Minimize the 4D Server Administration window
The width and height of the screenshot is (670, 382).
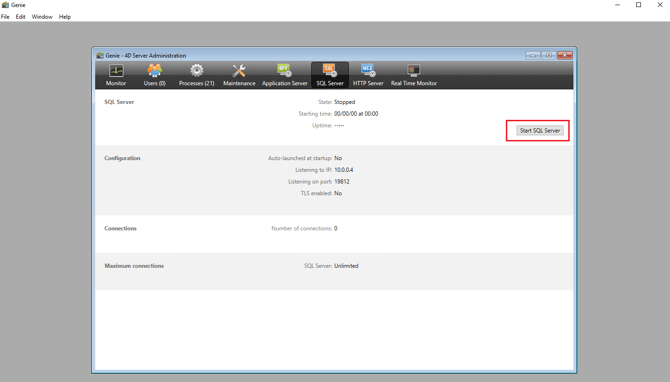tap(532, 55)
